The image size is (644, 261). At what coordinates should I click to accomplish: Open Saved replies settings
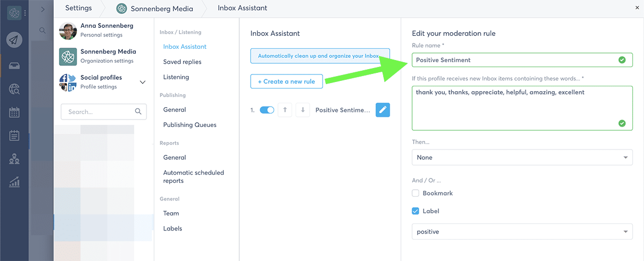pos(182,62)
